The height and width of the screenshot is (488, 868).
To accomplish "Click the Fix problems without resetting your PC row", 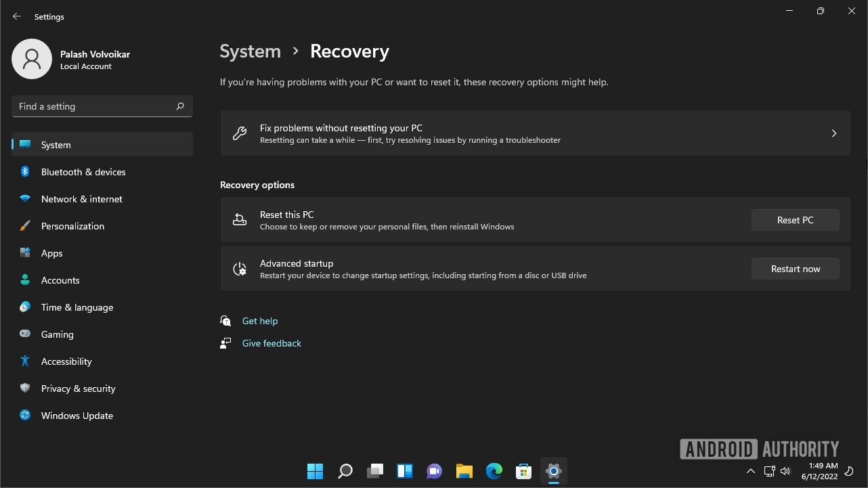I will click(x=535, y=133).
